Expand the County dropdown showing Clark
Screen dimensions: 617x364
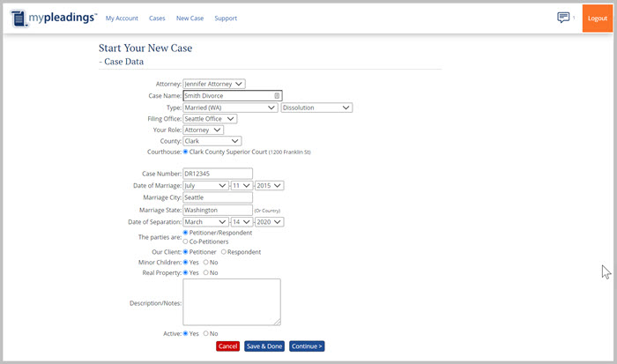(212, 140)
